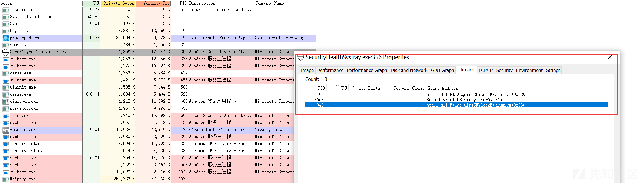
Task: Click the Interrupts process icon
Action: [6, 10]
